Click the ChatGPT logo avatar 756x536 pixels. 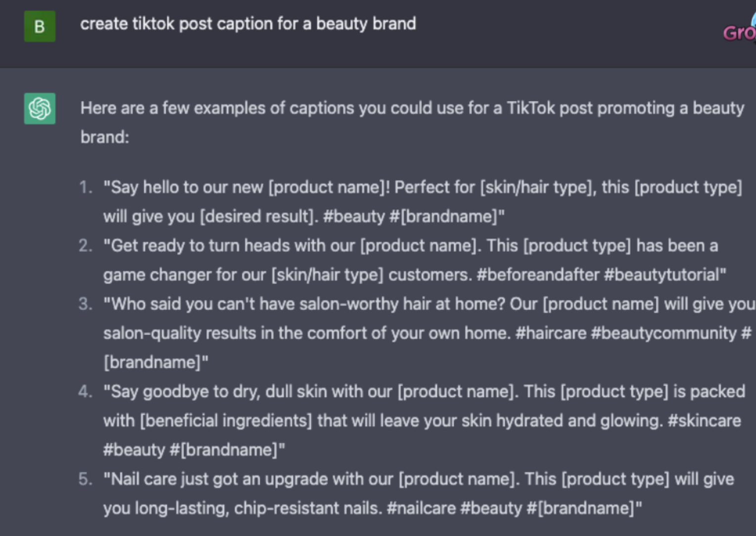click(40, 108)
